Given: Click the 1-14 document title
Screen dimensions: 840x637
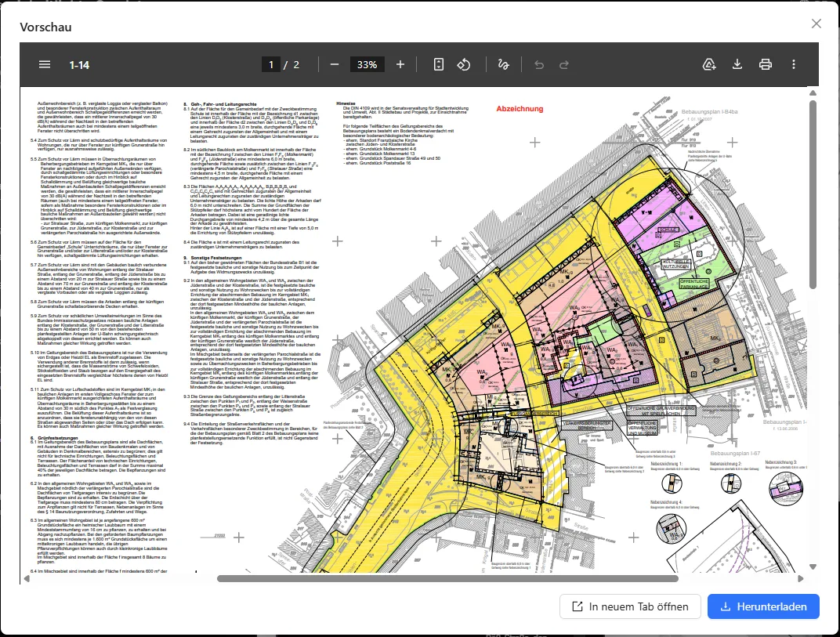Looking at the screenshot, I should point(79,65).
